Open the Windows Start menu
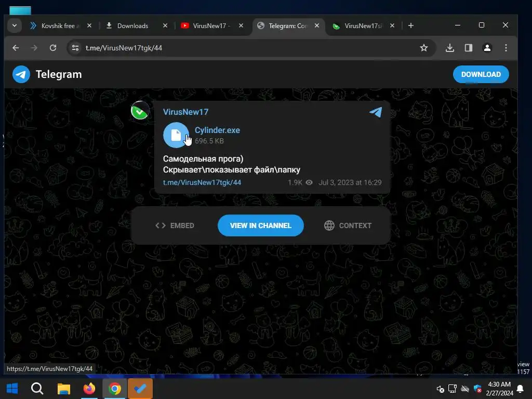 point(12,389)
